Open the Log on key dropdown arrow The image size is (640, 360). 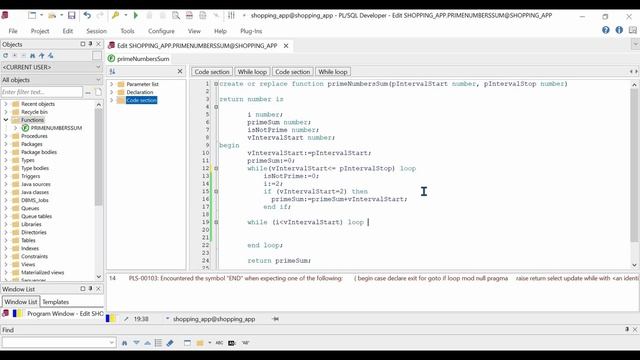[126, 16]
